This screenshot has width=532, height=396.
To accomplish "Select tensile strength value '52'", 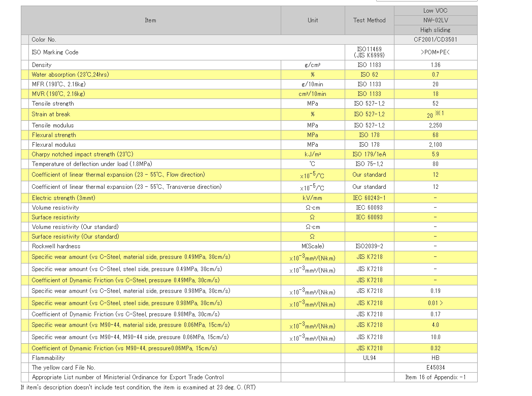I will [x=436, y=104].
